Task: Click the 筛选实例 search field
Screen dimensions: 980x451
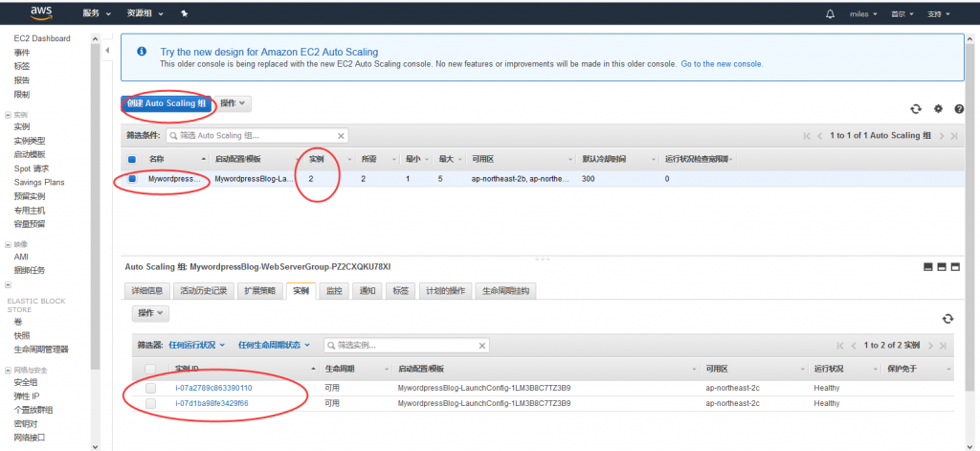Action: pos(406,346)
